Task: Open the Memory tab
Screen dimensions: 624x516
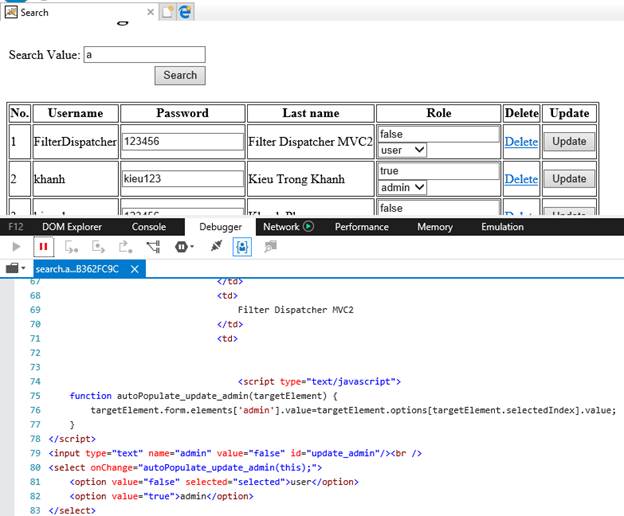Action: pyautogui.click(x=435, y=227)
